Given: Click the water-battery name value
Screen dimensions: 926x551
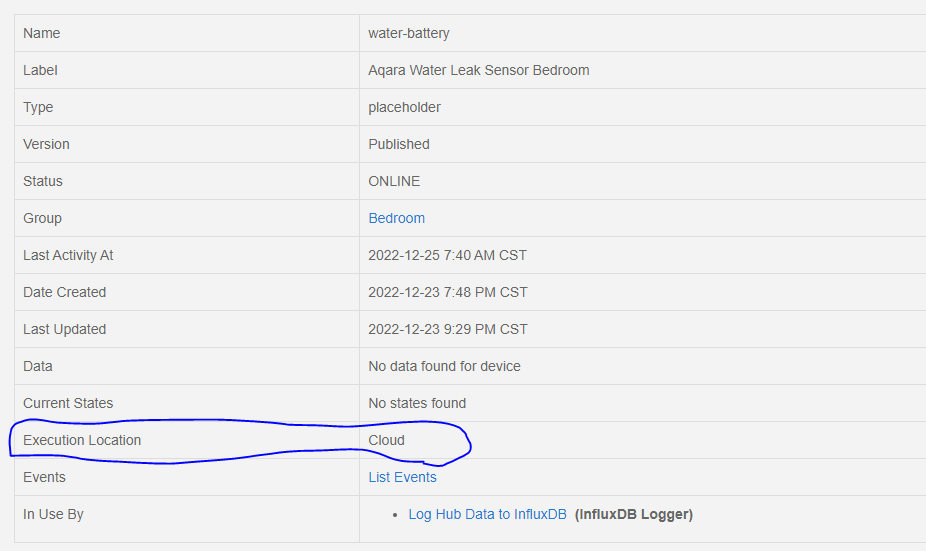Looking at the screenshot, I should 409,33.
